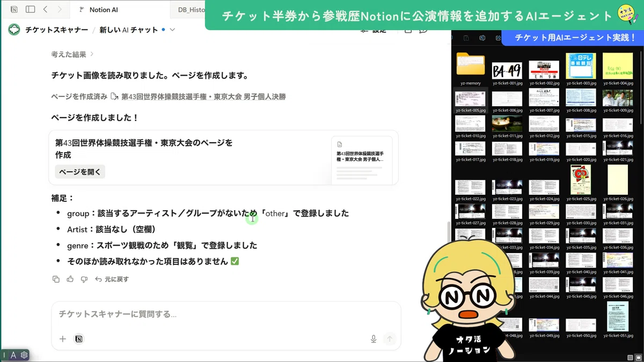
Task: Select yz-ticket-018.jpg thumbnail
Action: pos(507,149)
